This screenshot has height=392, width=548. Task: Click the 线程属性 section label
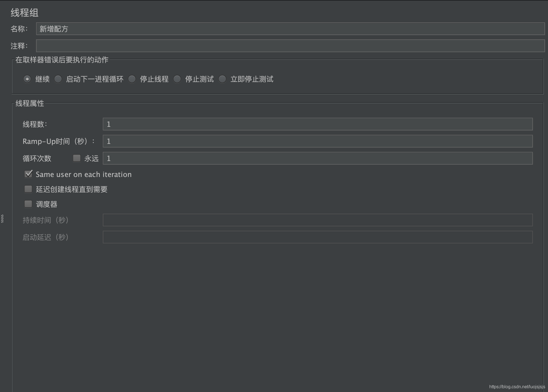pyautogui.click(x=30, y=103)
